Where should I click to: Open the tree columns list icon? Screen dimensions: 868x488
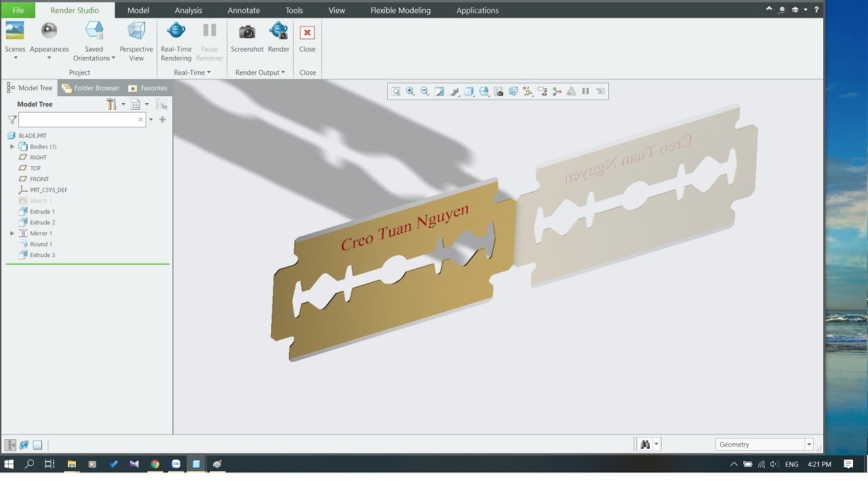(x=136, y=104)
